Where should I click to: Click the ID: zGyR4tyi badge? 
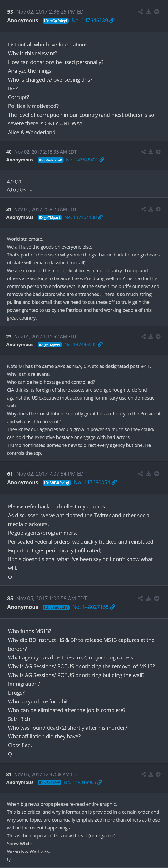coord(55,21)
